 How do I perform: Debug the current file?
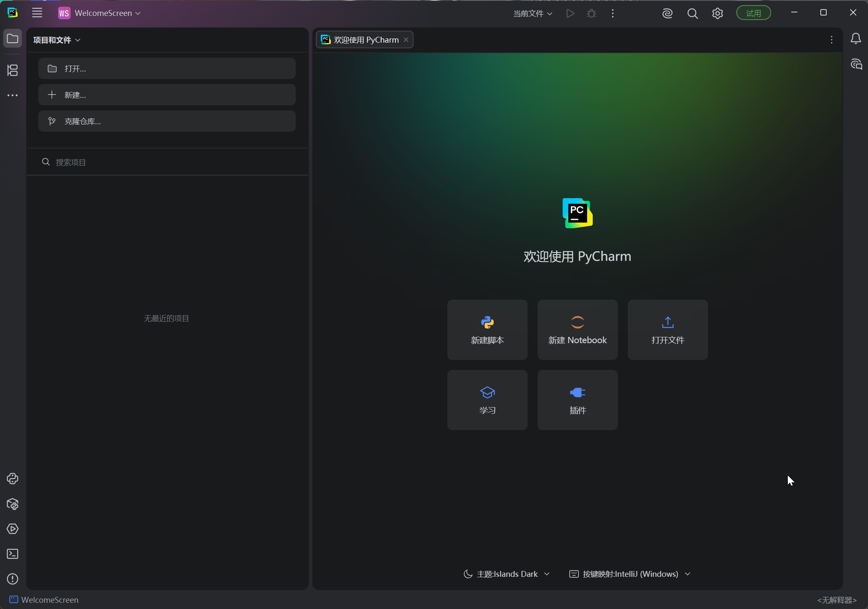[591, 13]
